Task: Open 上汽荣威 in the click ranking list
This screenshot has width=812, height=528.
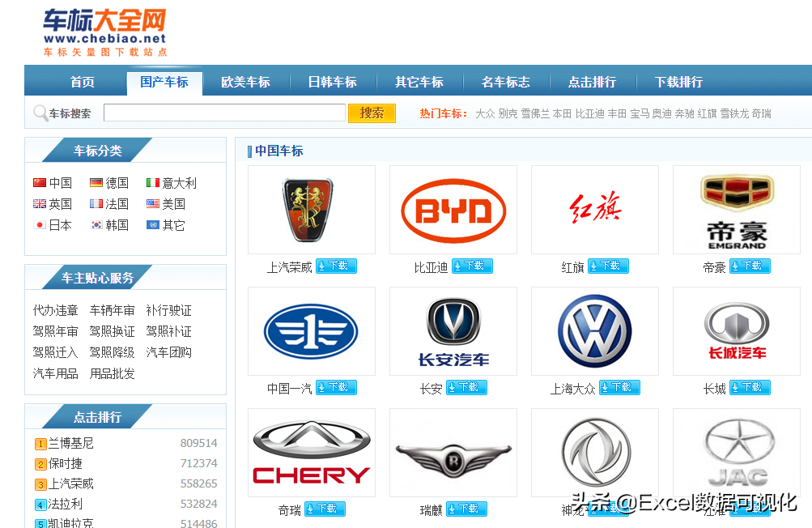Action: pos(71,484)
